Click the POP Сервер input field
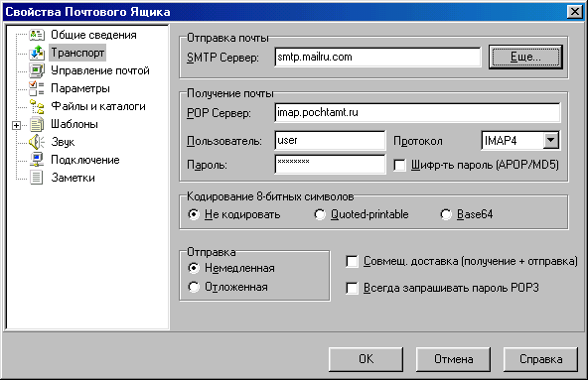 (x=418, y=112)
